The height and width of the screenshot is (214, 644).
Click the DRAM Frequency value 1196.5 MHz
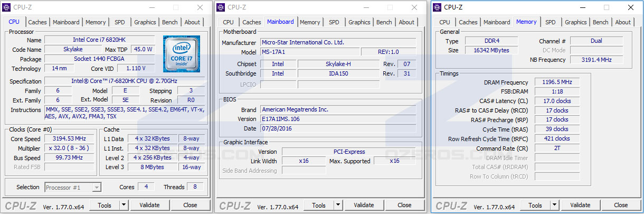coord(557,82)
